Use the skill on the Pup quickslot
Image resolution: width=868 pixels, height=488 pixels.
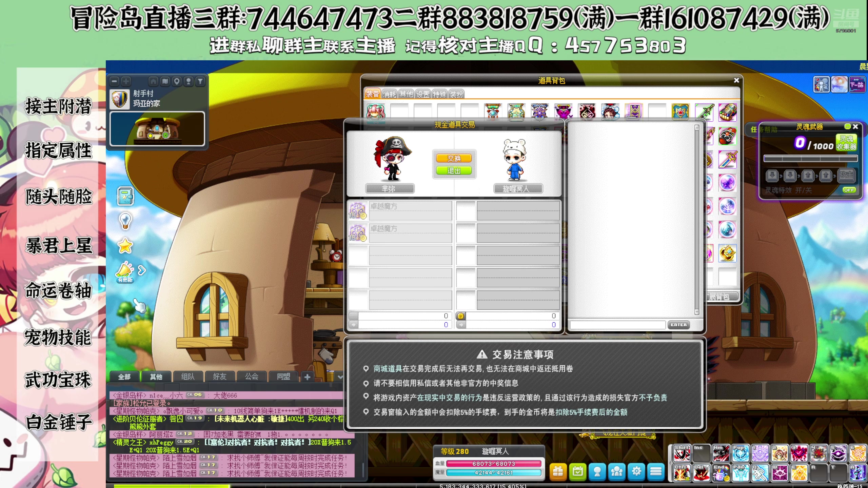tap(741, 453)
